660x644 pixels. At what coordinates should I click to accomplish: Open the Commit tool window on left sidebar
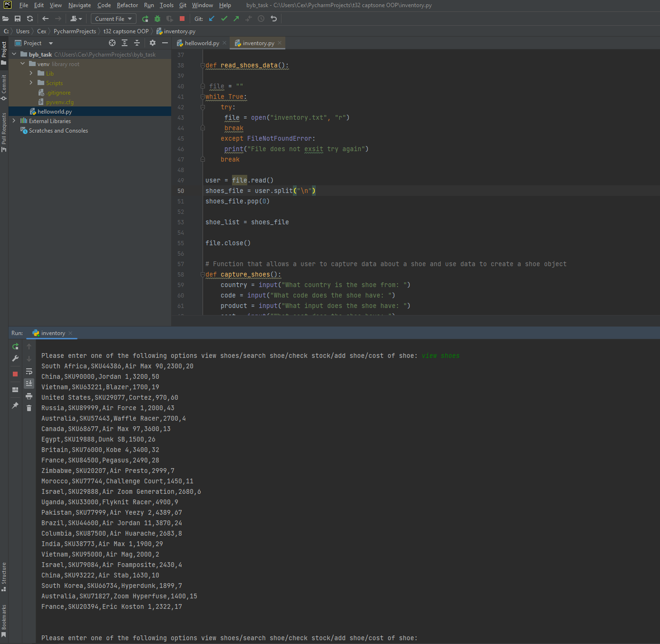tap(4, 87)
